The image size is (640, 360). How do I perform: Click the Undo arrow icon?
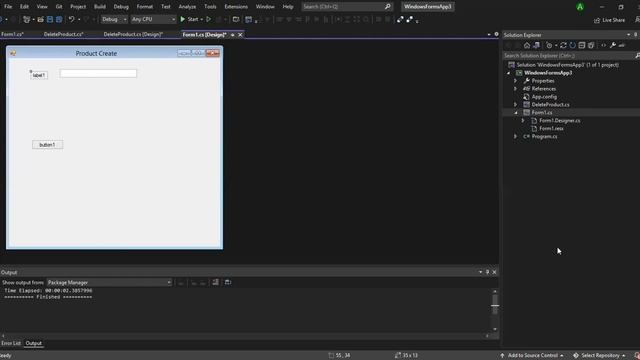pos(71,19)
